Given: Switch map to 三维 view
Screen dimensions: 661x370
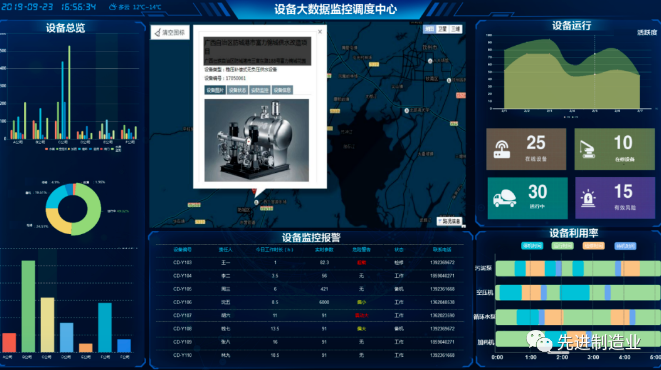Looking at the screenshot, I should [x=456, y=29].
